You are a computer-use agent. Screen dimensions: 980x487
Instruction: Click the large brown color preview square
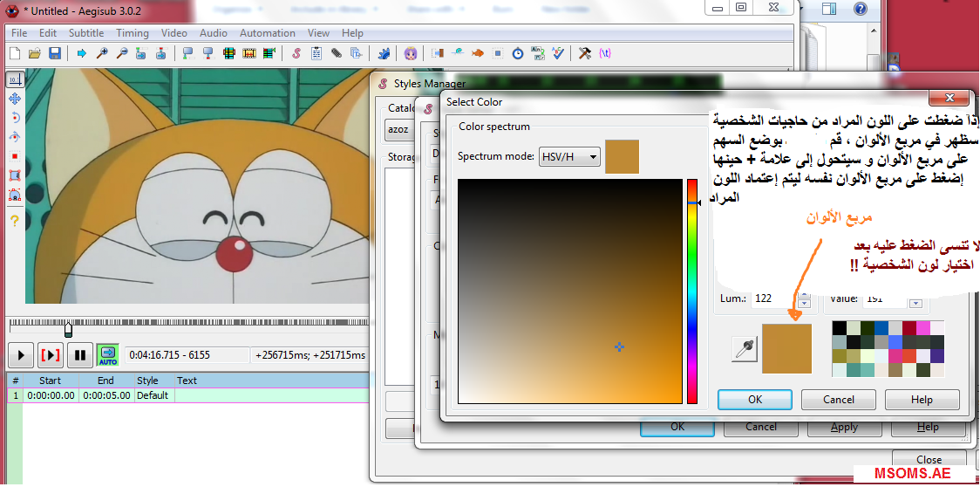pyautogui.click(x=786, y=348)
